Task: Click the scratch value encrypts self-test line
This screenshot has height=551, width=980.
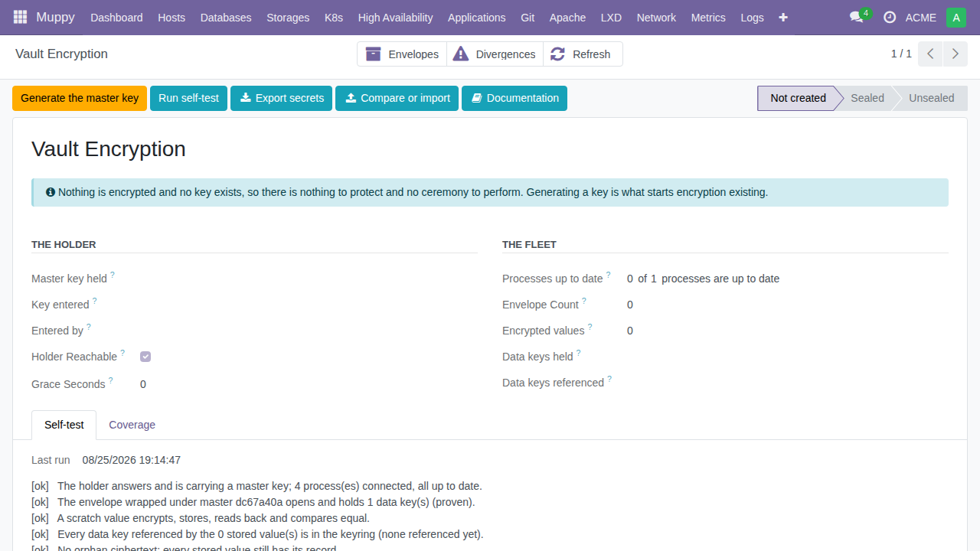Action: (x=201, y=518)
